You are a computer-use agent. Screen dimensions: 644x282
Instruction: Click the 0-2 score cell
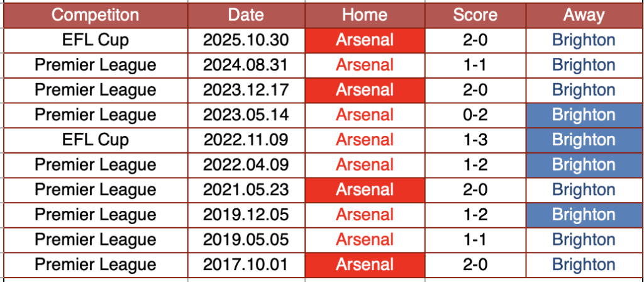tap(475, 115)
